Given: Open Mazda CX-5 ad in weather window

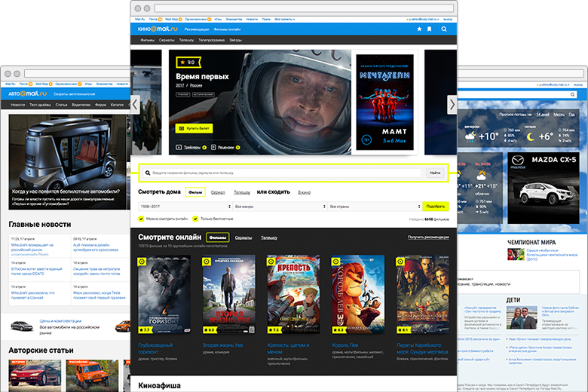Looking at the screenshot, I should (544, 188).
